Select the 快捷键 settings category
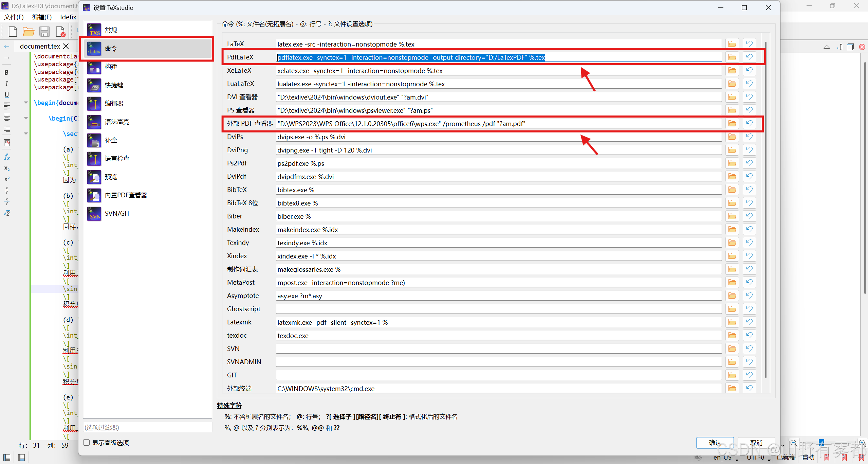 click(x=114, y=85)
